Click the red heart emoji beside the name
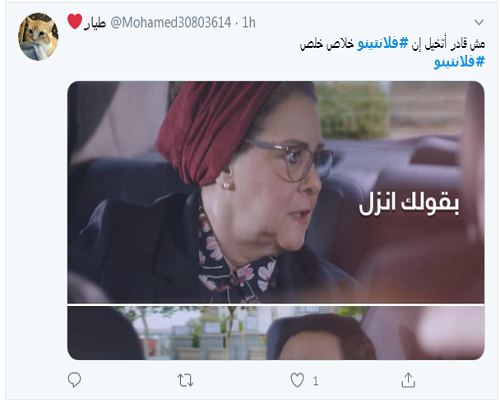500x400 pixels. [75, 21]
